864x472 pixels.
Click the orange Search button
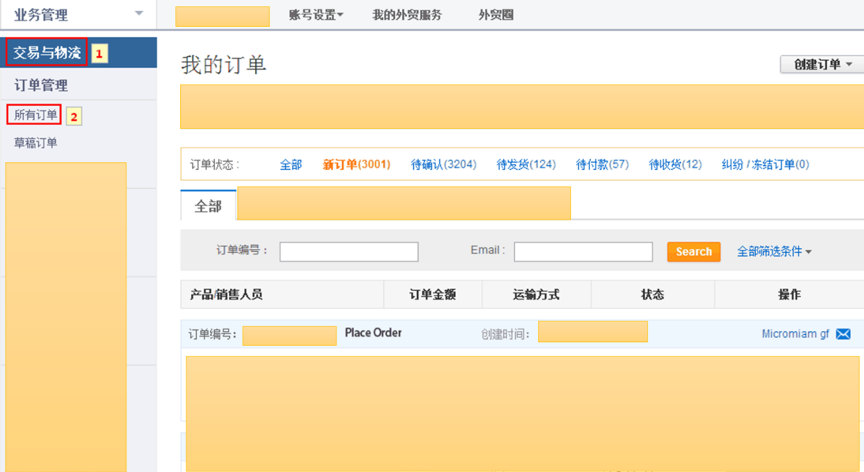[693, 252]
